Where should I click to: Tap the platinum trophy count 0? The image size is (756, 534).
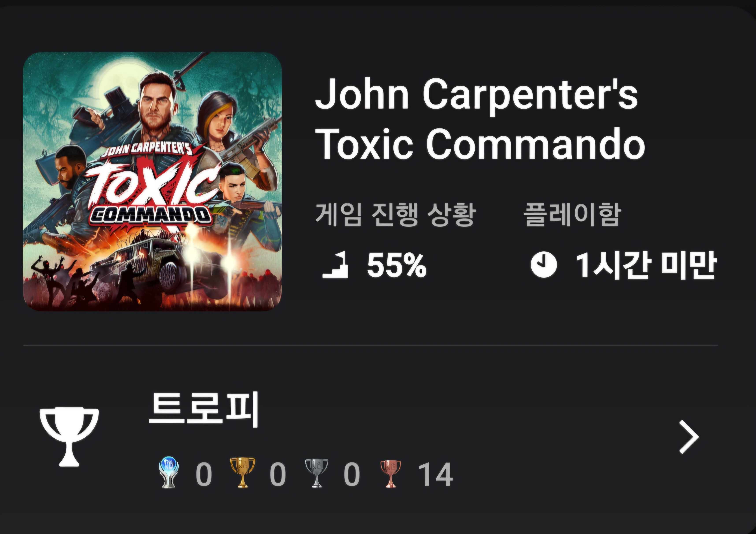point(204,474)
